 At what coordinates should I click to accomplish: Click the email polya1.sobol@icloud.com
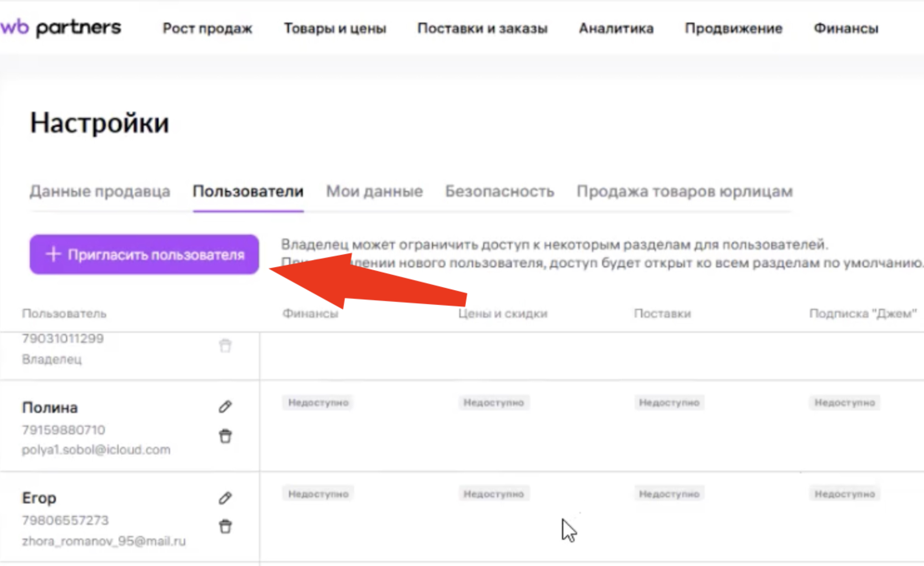[x=96, y=450]
